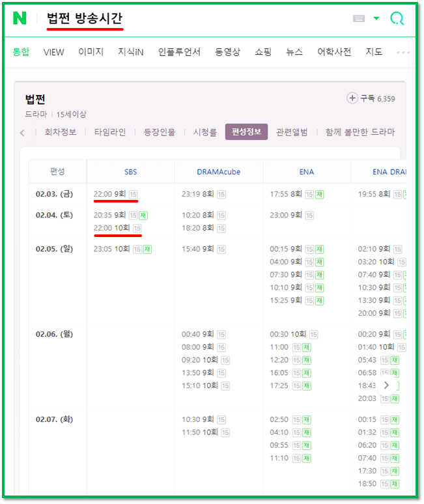Open the 타임라인 section
The width and height of the screenshot is (424, 504).
tap(110, 132)
